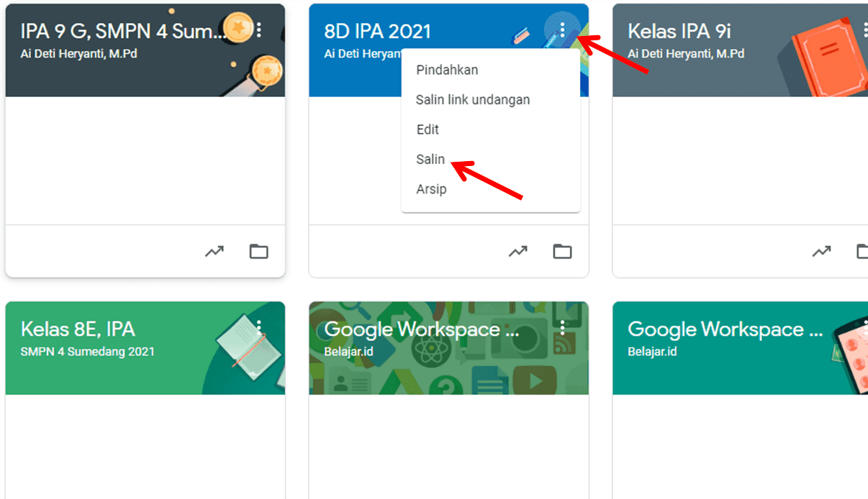Open the three-dot menu on Kelas 8E, IPA

(x=259, y=328)
